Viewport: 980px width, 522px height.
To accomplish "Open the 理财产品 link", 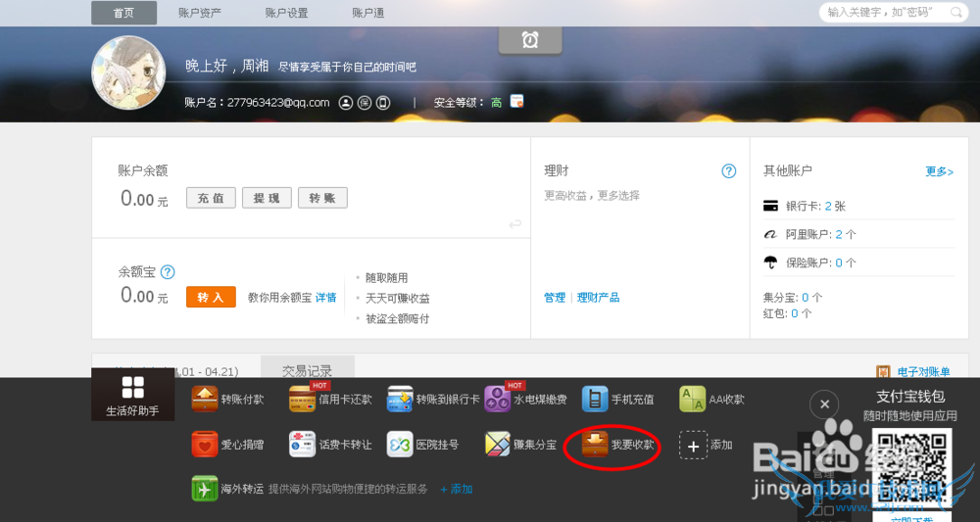I will tap(598, 298).
